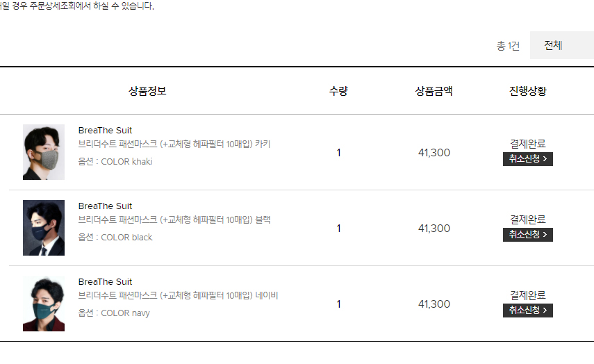Open the black mask product image
This screenshot has height=364, width=594.
click(x=44, y=228)
